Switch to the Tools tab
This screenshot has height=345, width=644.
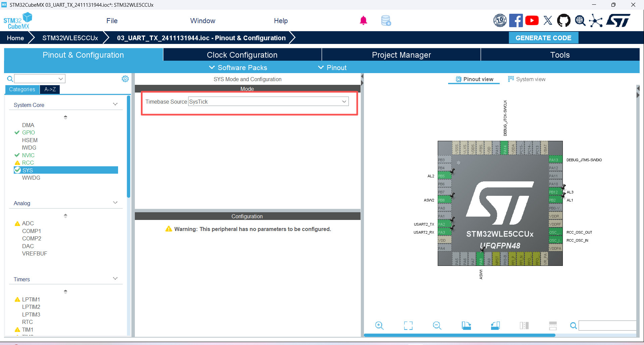560,55
